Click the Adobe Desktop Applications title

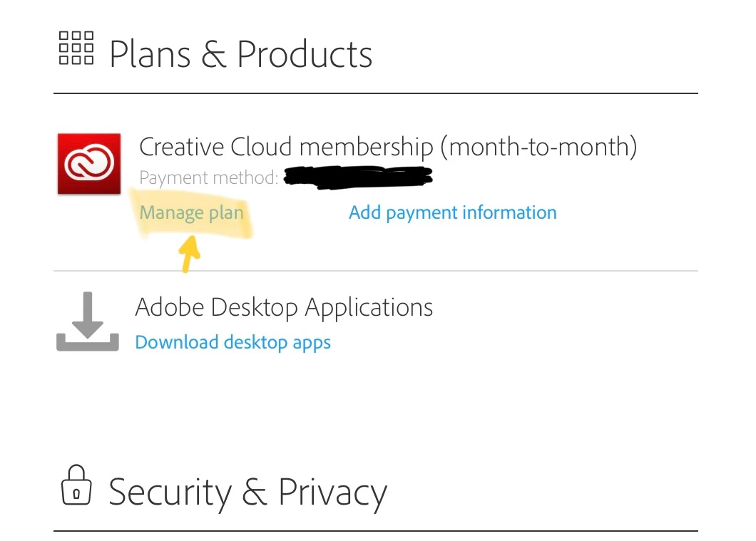pos(284,307)
